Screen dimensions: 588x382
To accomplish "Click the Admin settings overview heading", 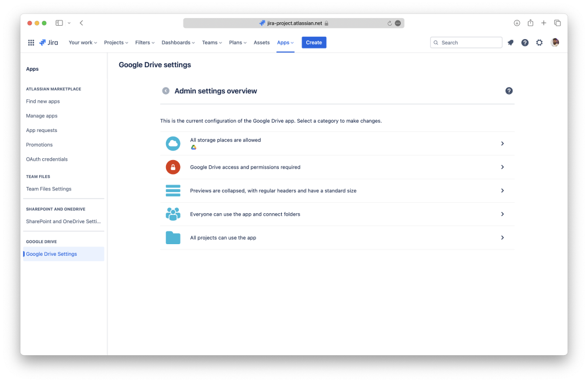I will [216, 91].
